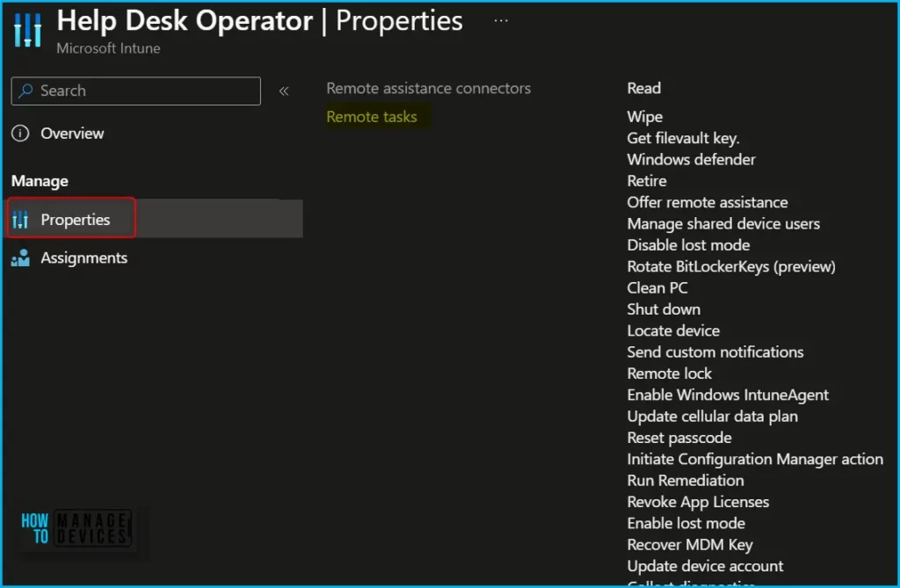
Task: Select the 'Recover MDM Key' entry
Action: (690, 545)
